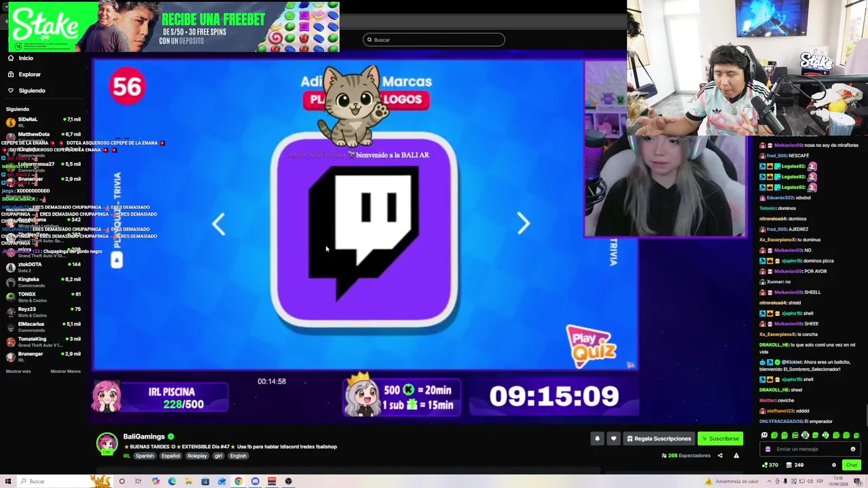Select the Spanish tag
The width and height of the screenshot is (868, 488).
(144, 456)
